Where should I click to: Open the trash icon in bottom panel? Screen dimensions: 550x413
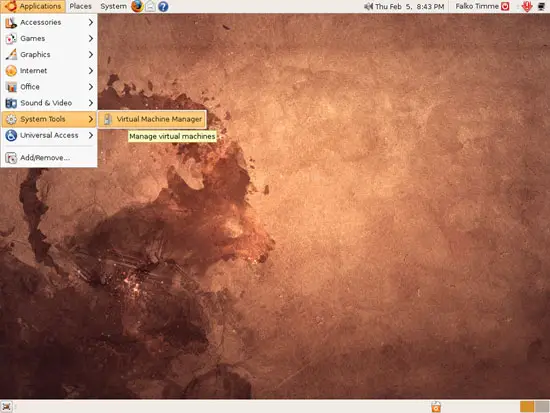436,407
